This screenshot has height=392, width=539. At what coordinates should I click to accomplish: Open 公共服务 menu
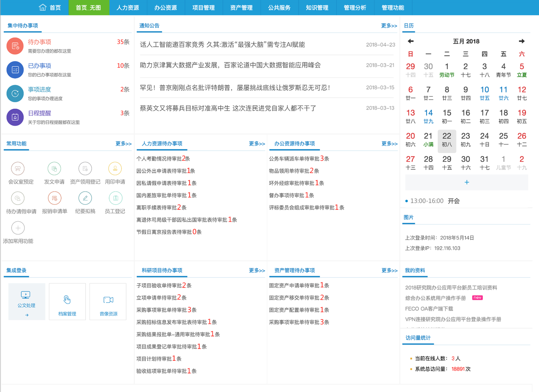(279, 7)
